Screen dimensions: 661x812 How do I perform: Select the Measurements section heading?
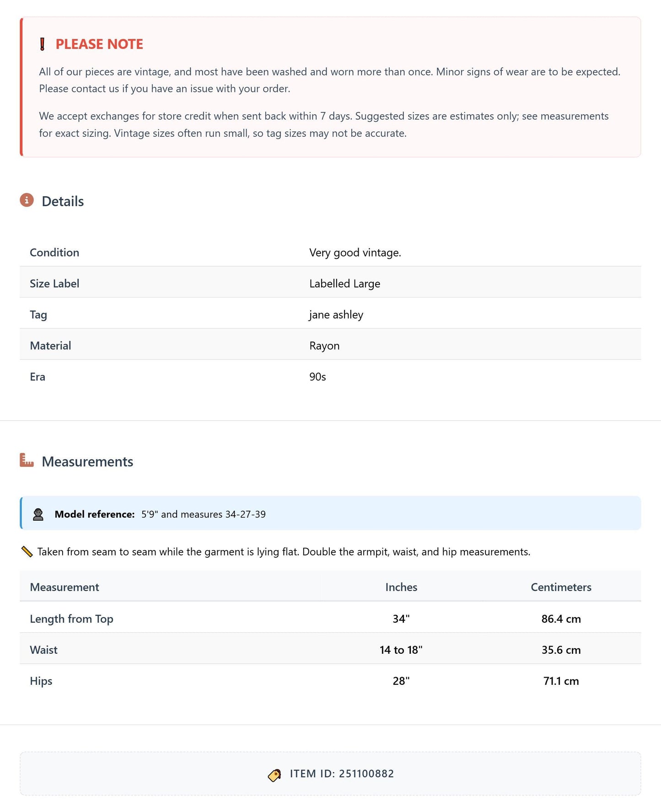coord(87,462)
